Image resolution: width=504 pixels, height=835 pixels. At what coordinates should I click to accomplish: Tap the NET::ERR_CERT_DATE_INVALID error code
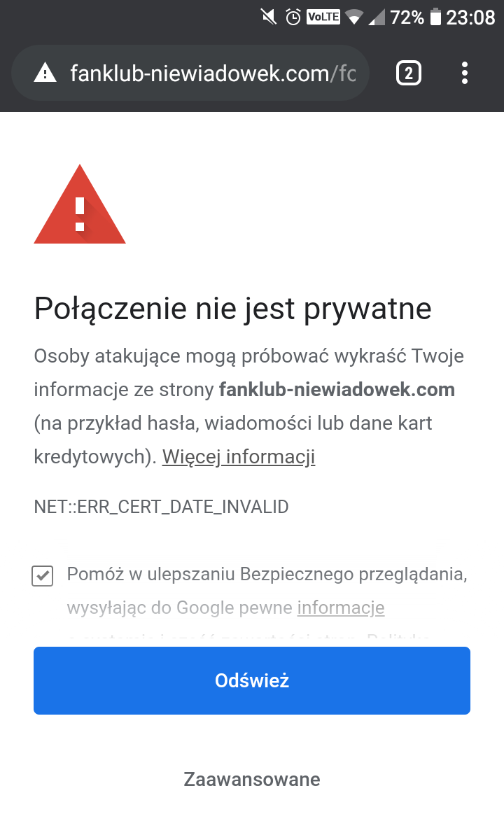[161, 507]
